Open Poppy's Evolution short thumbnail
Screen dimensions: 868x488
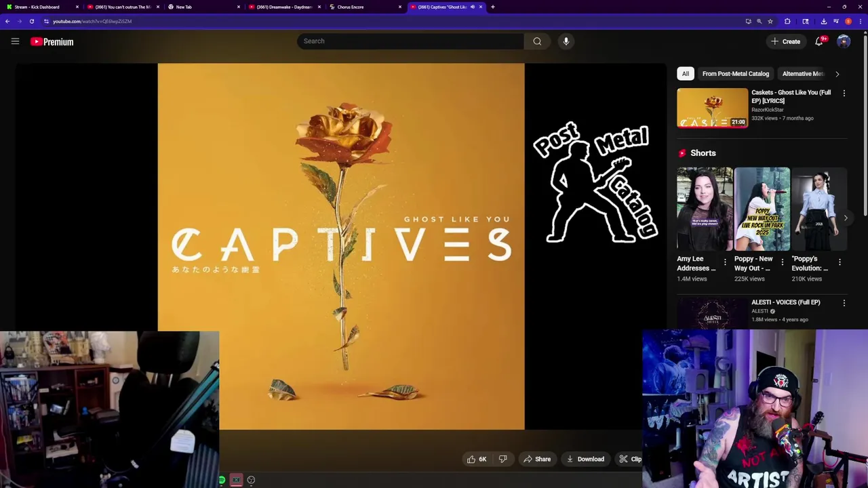point(819,209)
